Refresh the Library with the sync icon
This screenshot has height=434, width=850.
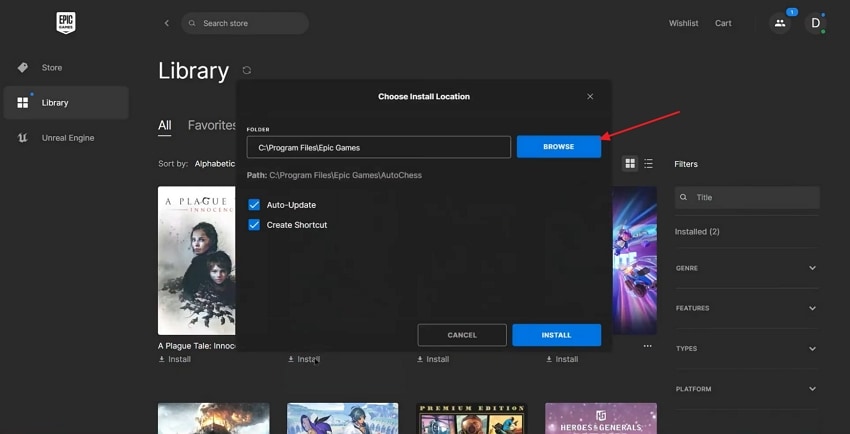[x=247, y=70]
